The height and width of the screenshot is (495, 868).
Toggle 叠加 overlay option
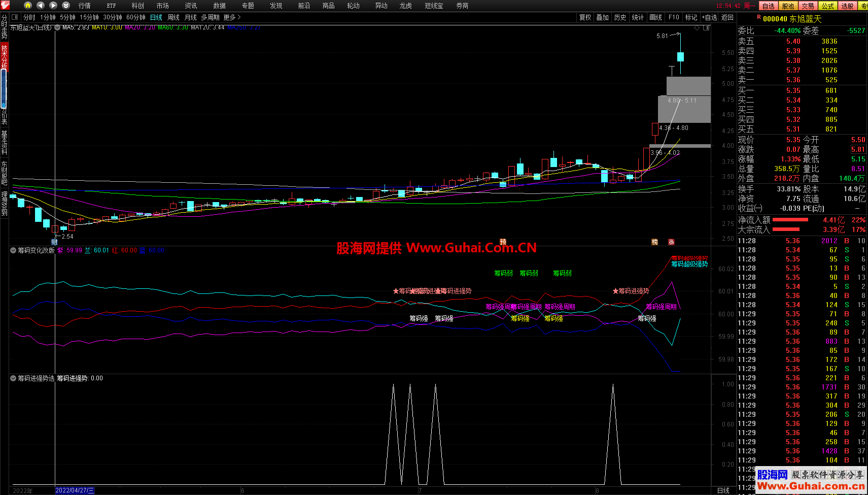[602, 17]
